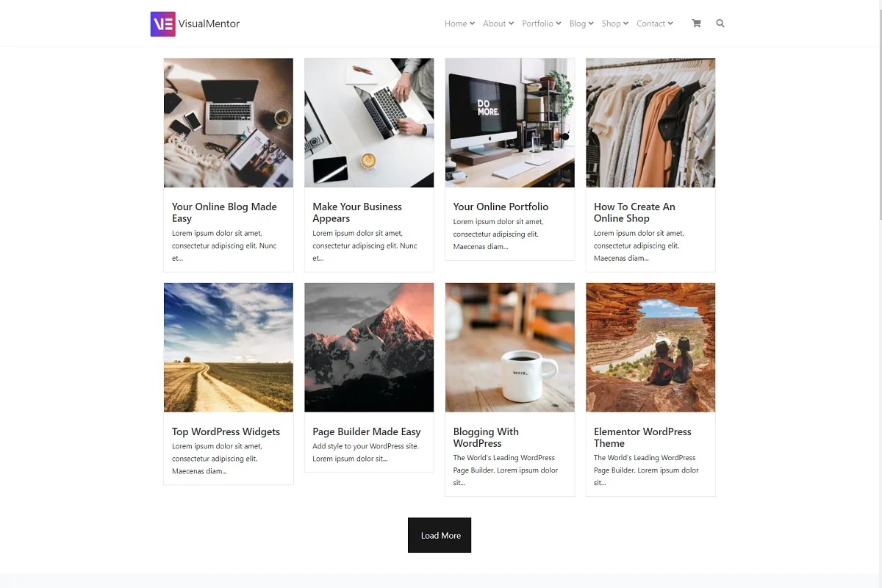Open the Portfolio dropdown menu

[x=542, y=24]
